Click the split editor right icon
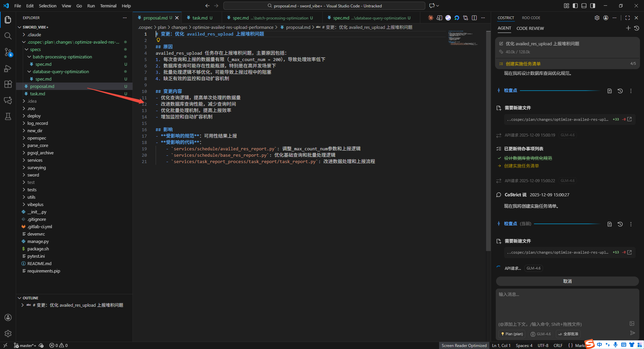644x349 pixels. point(474,18)
